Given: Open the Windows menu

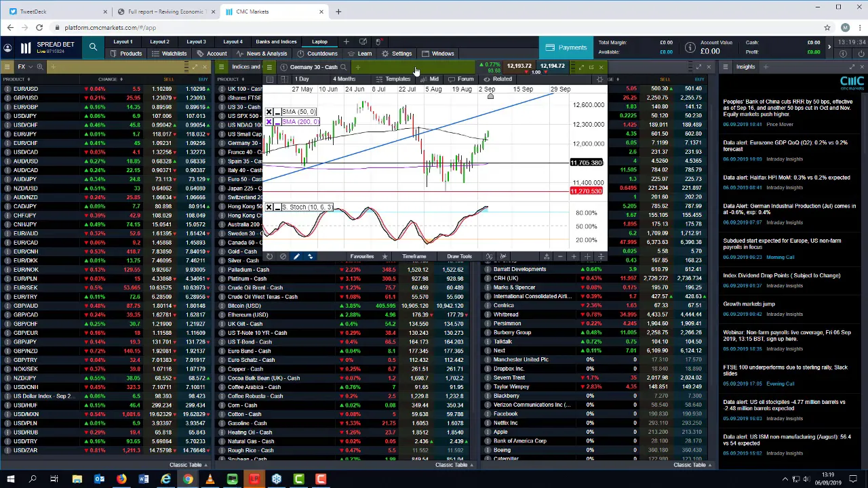Looking at the screenshot, I should pyautogui.click(x=438, y=54).
